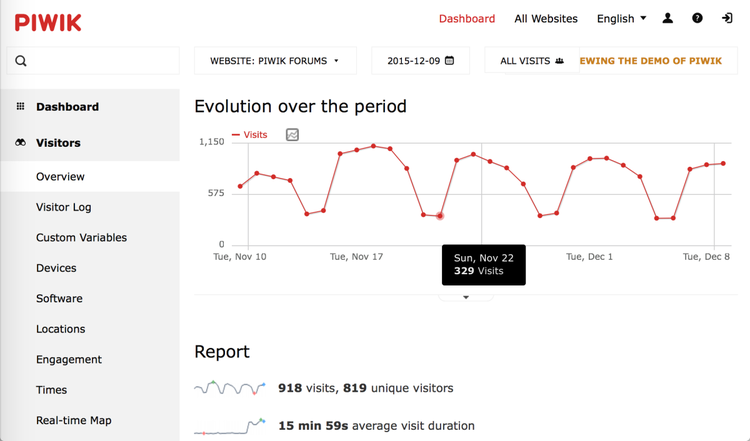Click the segment people icon beside All Visits
The width and height of the screenshot is (750, 441).
click(560, 61)
